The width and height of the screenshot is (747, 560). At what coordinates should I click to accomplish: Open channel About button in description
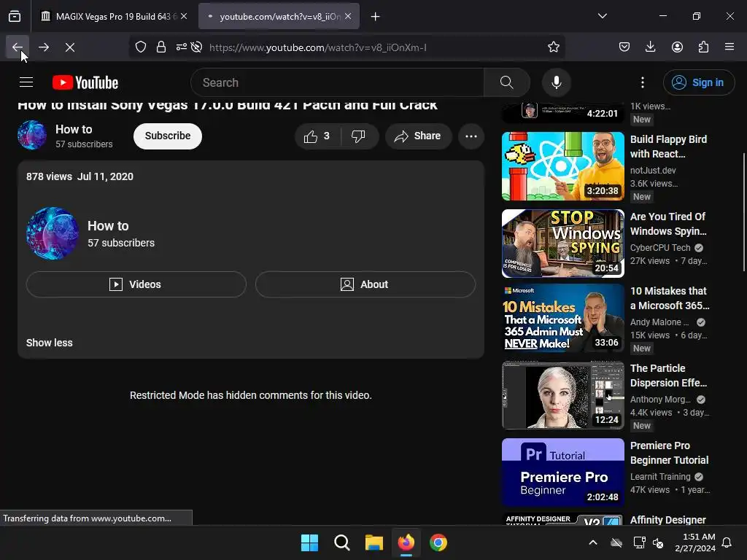[365, 284]
